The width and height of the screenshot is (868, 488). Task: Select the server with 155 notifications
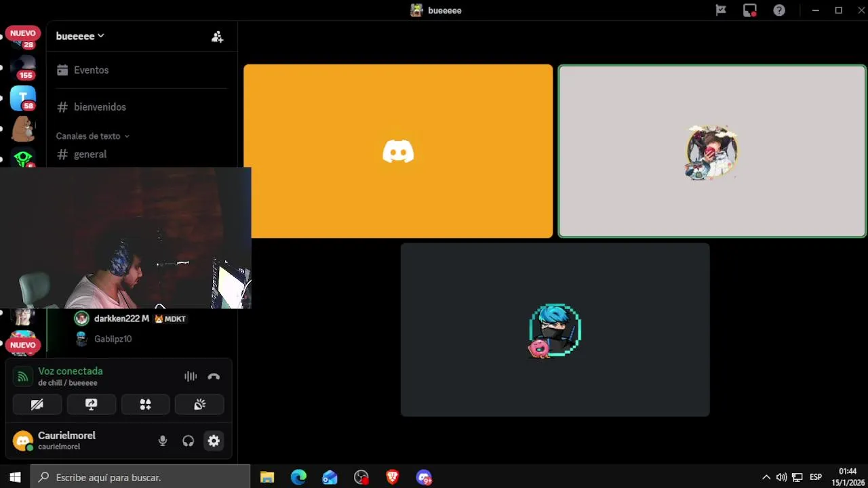click(x=23, y=68)
